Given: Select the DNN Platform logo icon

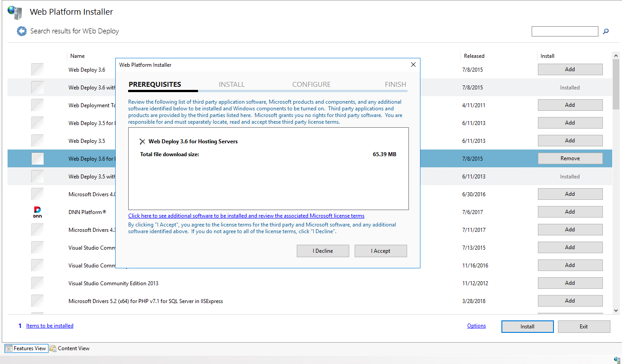Looking at the screenshot, I should 37,212.
